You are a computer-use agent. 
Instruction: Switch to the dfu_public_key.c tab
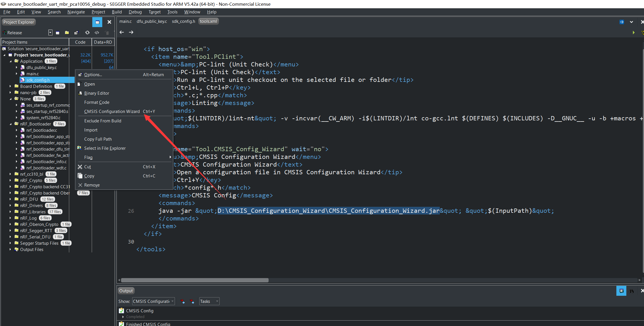pyautogui.click(x=152, y=21)
